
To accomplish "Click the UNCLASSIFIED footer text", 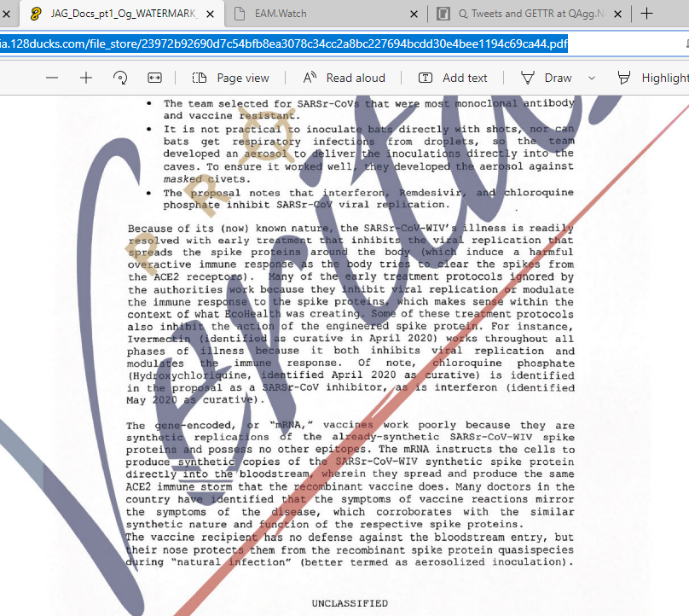I will click(350, 603).
